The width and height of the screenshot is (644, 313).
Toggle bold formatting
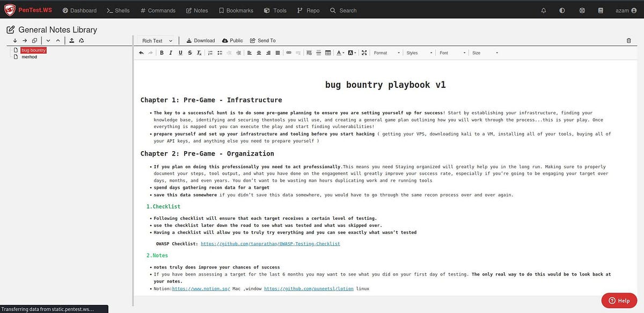[162, 53]
